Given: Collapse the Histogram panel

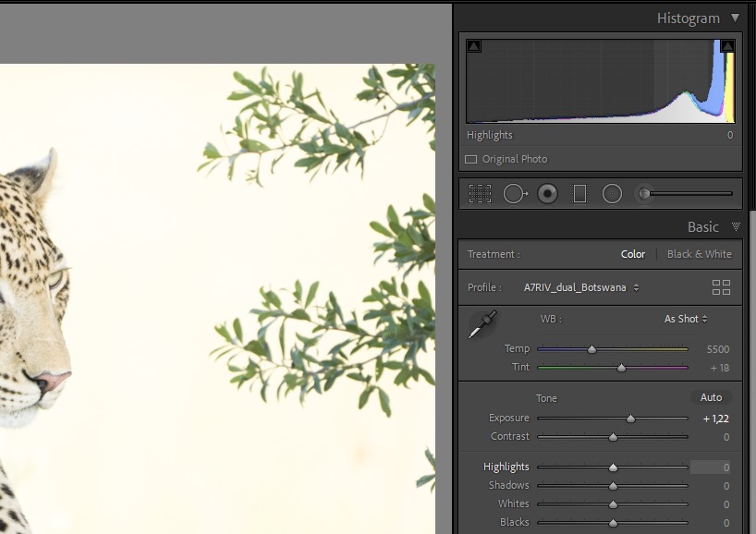Looking at the screenshot, I should 735,18.
